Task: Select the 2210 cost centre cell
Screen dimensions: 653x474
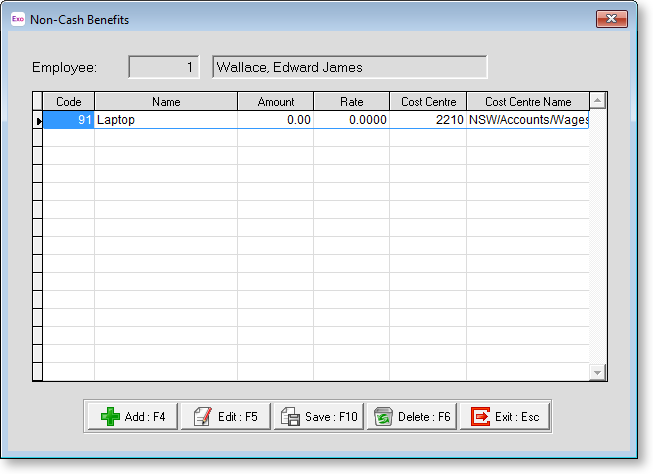Action: point(427,120)
